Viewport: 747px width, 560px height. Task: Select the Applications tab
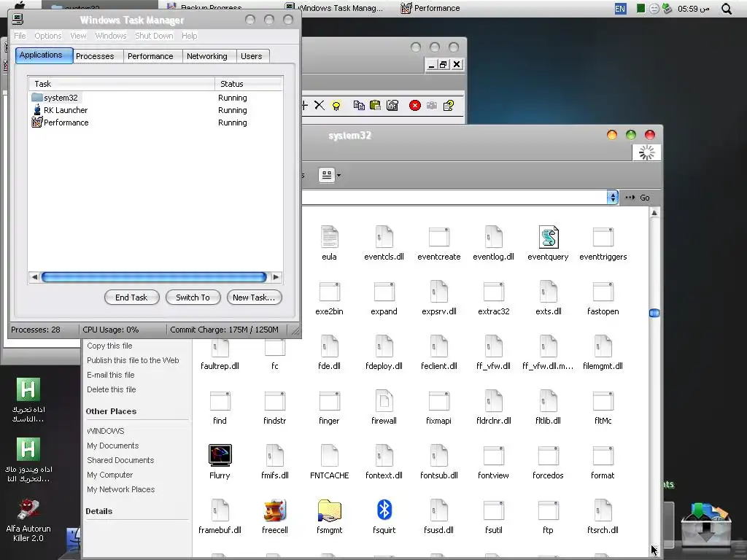[x=44, y=55]
